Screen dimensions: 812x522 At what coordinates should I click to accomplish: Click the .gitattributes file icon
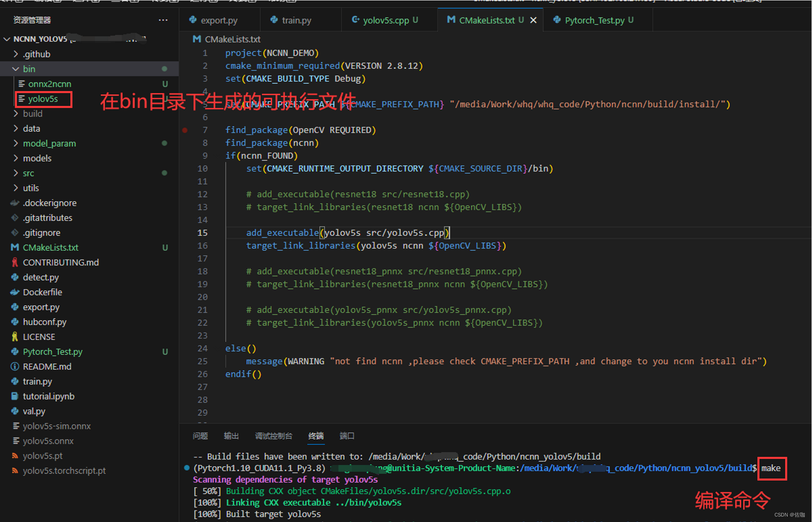(15, 218)
